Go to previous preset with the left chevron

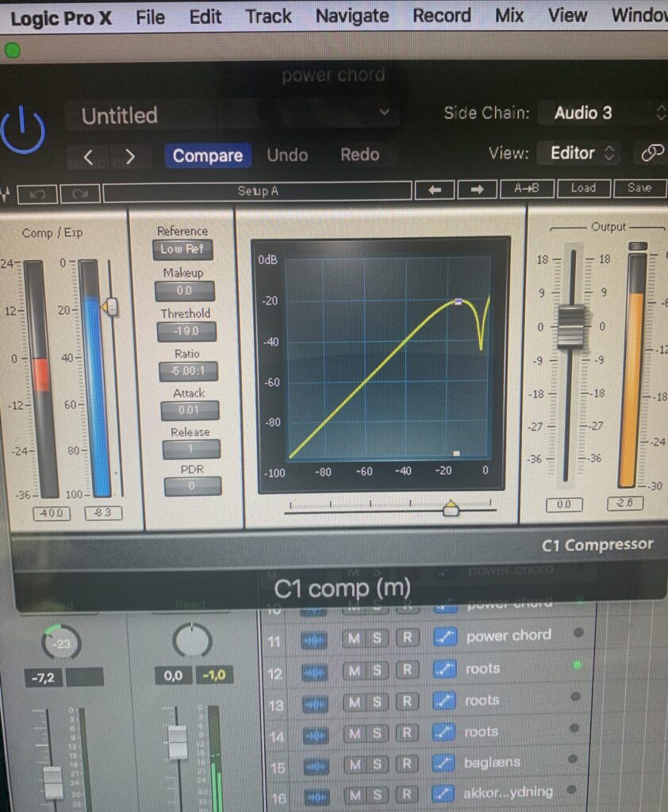pos(89,156)
